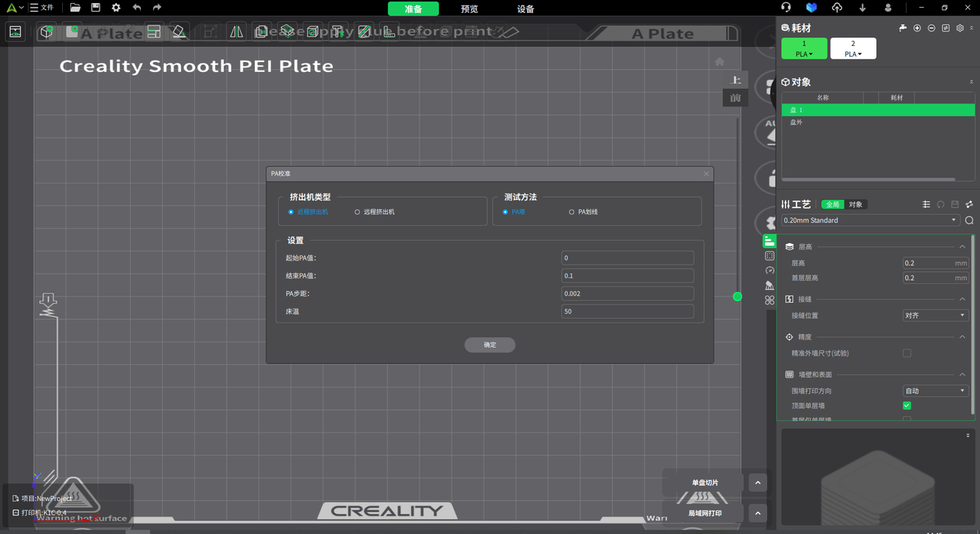Select PA划线 test method radio
This screenshot has height=534, width=980.
571,212
